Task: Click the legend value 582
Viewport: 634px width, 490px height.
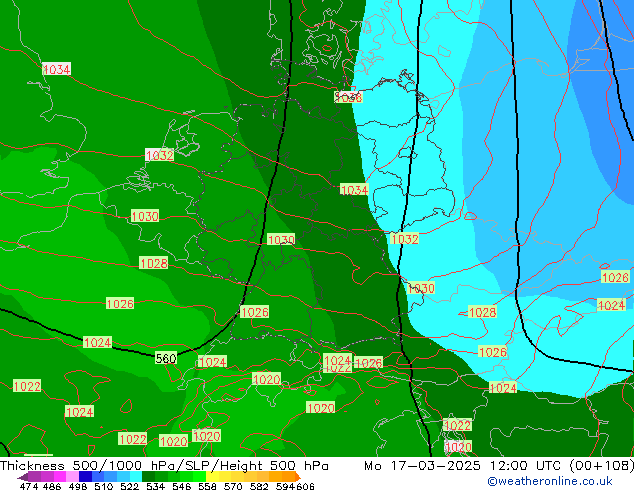Action: pyautogui.click(x=259, y=486)
